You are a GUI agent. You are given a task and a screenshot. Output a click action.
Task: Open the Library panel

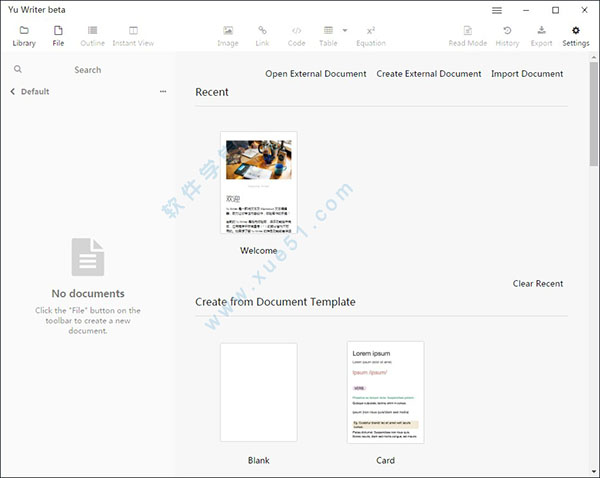24,36
